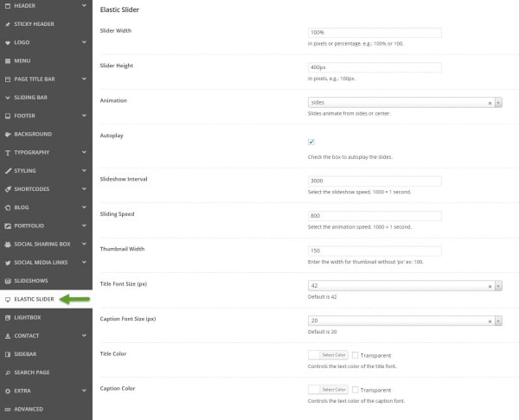Click Select Color button for Title Color
The width and height of the screenshot is (519, 420).
(x=334, y=355)
